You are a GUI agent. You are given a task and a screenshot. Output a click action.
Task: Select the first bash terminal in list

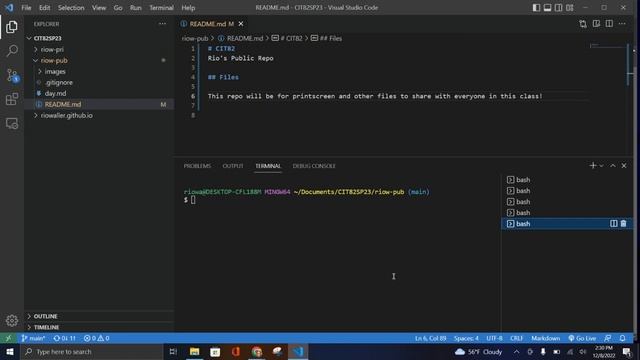click(566, 180)
